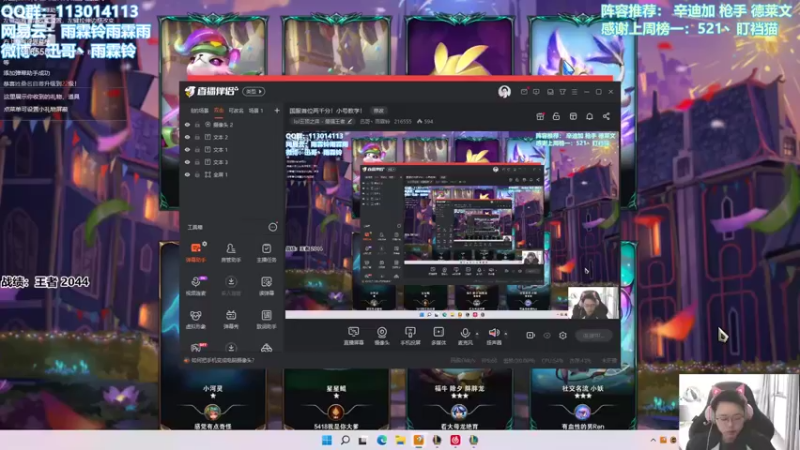The image size is (800, 450).
Task: Switch to the 场景 1 tab
Action: (x=256, y=110)
